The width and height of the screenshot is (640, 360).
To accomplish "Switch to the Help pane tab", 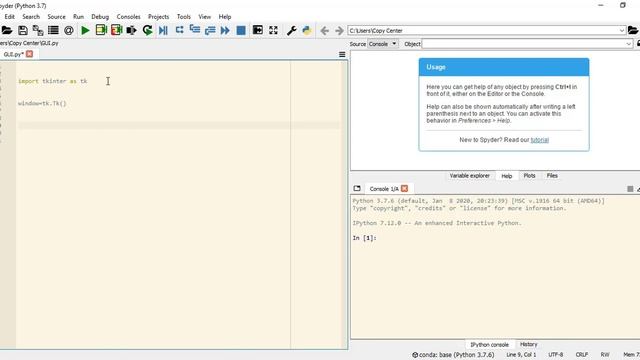I will [507, 176].
